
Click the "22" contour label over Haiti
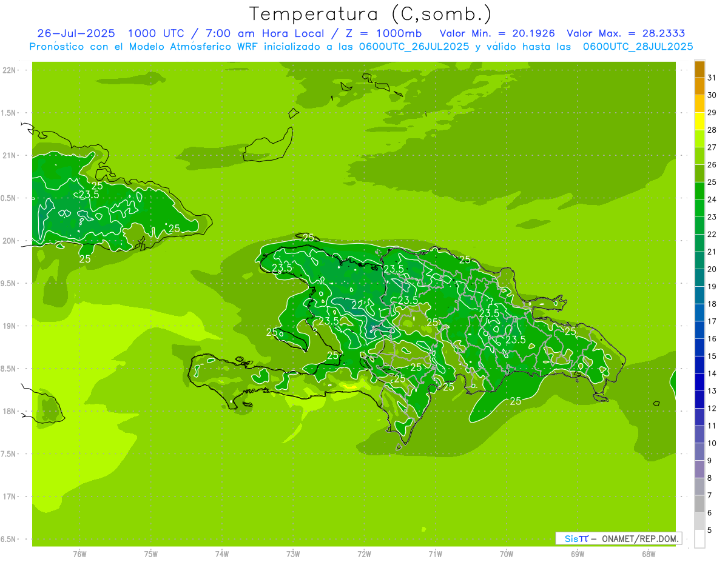pos(358,305)
